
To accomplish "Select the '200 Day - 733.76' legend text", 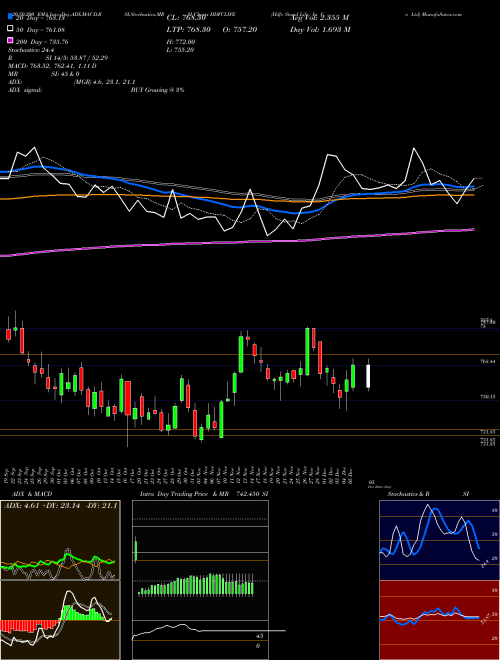I will coord(42,42).
